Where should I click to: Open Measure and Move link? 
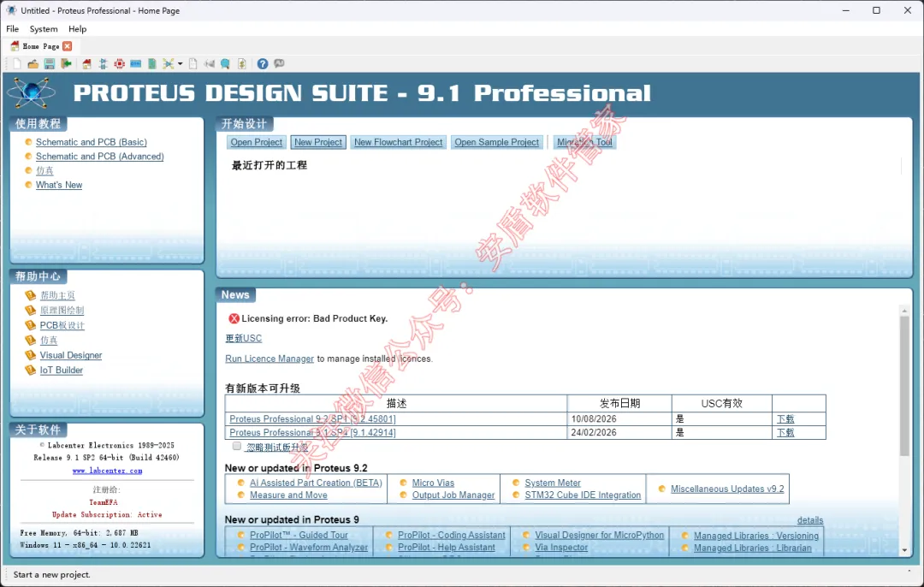click(288, 495)
